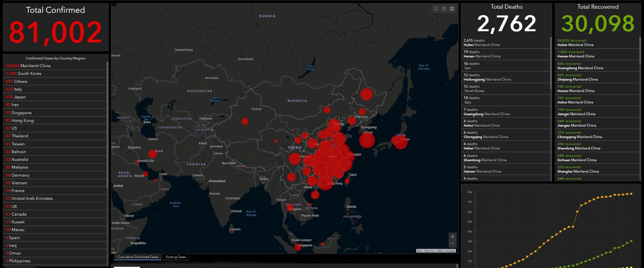Screen dimensions: 644x268
Task: Select South Korea in confirmed cases list
Action: [x=55, y=74]
